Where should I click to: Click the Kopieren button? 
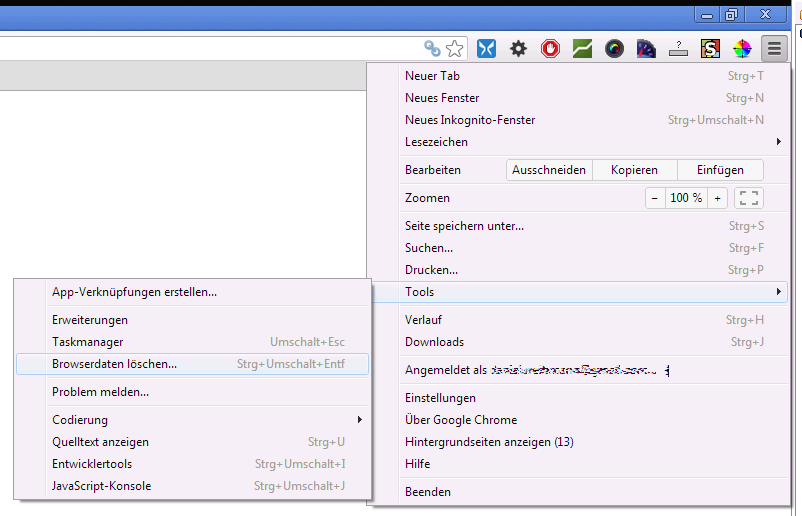(635, 170)
